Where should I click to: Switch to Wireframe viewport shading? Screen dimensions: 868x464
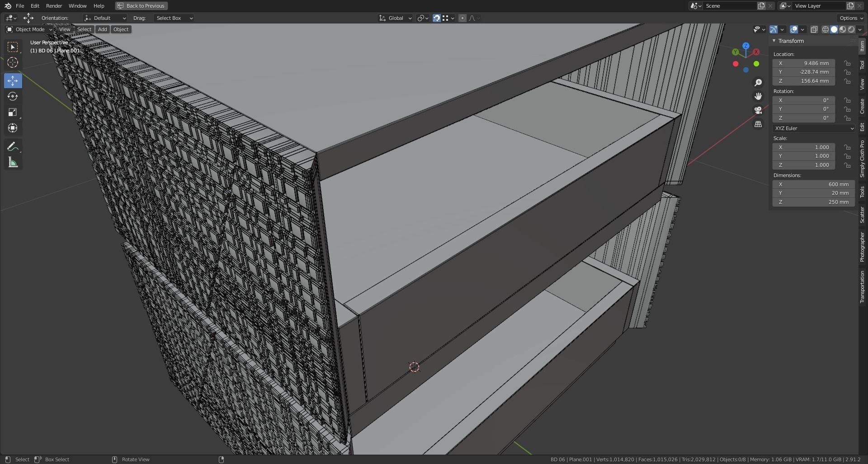pyautogui.click(x=825, y=29)
